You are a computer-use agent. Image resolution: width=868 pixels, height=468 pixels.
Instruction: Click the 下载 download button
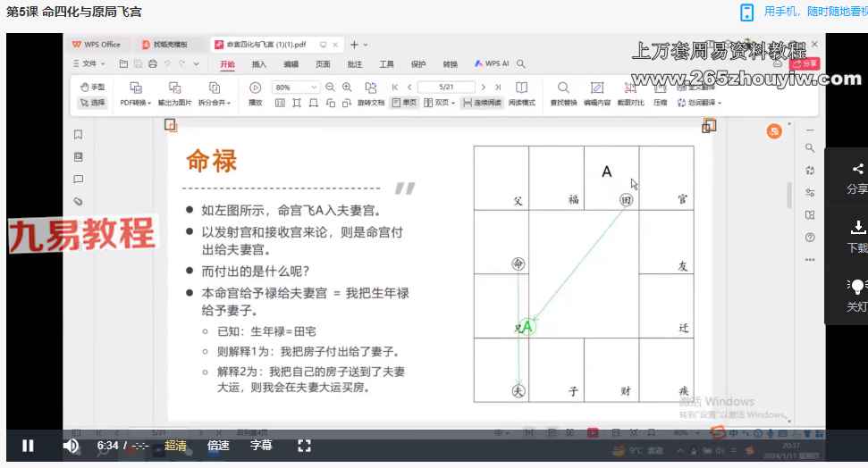coord(857,236)
